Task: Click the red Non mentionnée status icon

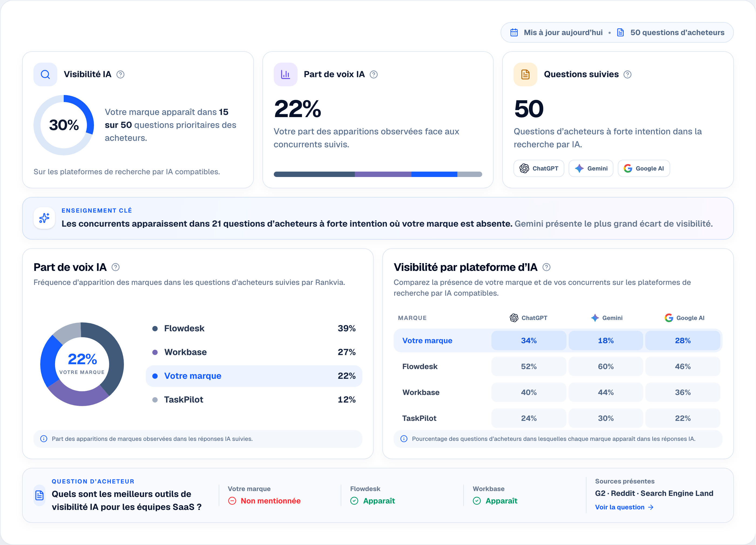Action: tap(232, 501)
